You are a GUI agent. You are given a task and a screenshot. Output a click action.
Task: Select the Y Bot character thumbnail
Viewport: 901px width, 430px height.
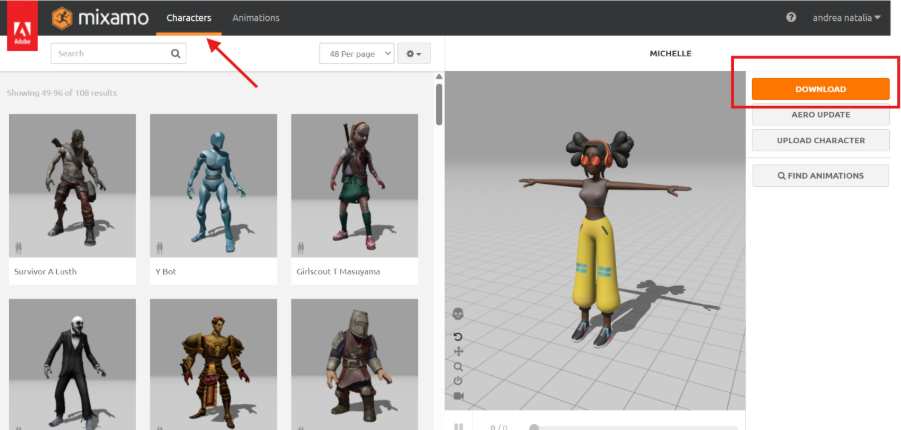click(213, 185)
